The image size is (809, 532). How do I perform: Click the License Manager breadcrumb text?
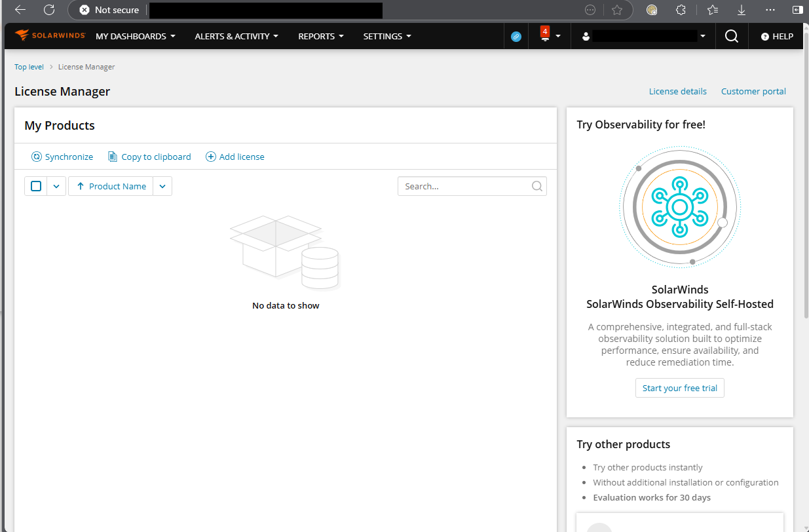click(x=86, y=67)
